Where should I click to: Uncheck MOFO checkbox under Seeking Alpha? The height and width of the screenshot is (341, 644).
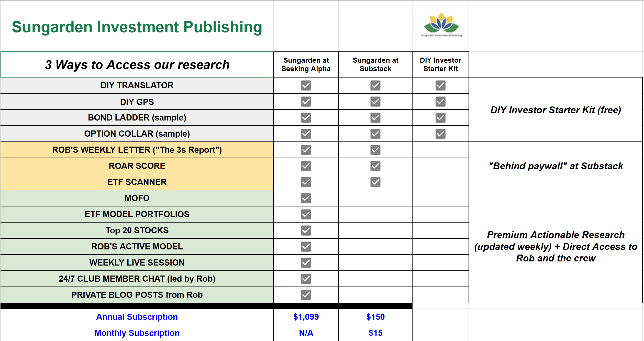306,198
